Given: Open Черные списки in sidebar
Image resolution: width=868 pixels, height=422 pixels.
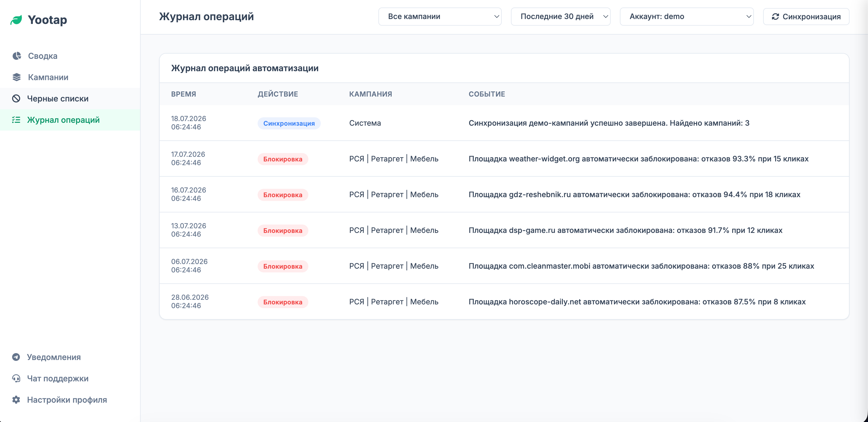Looking at the screenshot, I should coord(70,98).
